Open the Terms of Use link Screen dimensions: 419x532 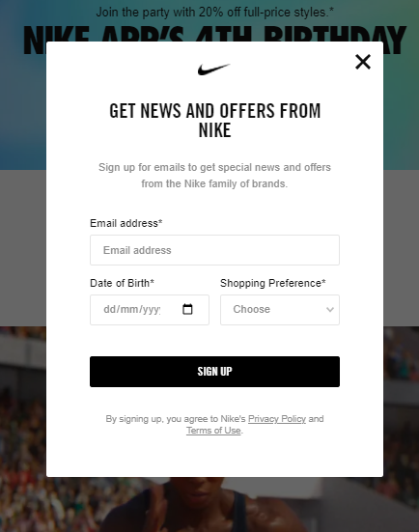[213, 431]
